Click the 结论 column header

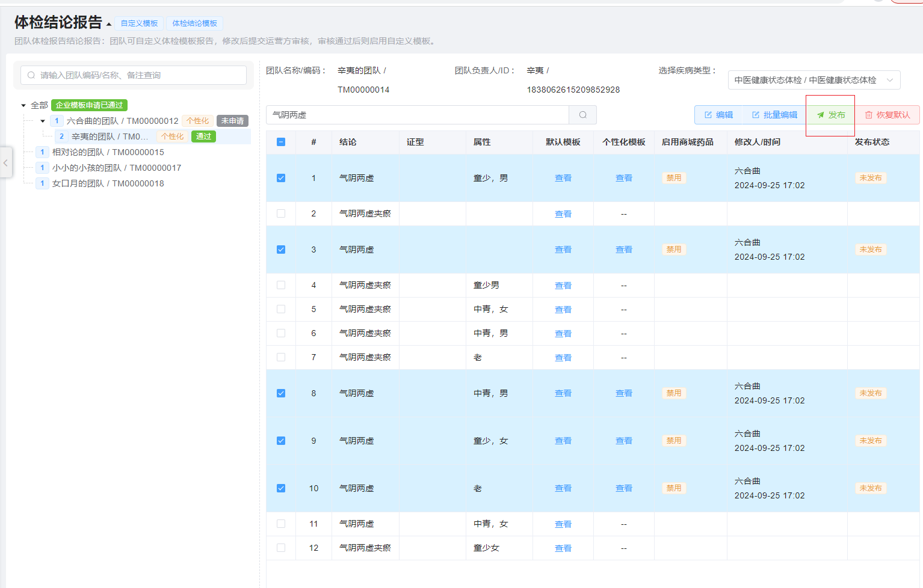coord(348,142)
